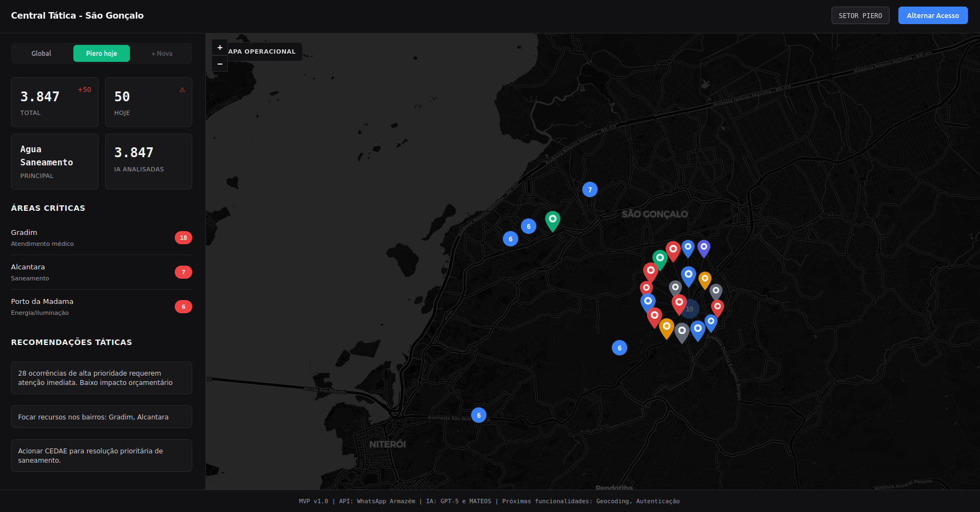Click Central Tática - São Gonçalo title
Screen dimensions: 980x512
77,15
